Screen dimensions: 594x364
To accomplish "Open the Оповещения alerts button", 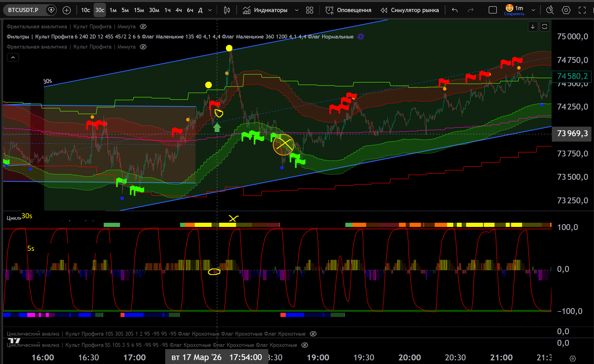I will pos(348,10).
